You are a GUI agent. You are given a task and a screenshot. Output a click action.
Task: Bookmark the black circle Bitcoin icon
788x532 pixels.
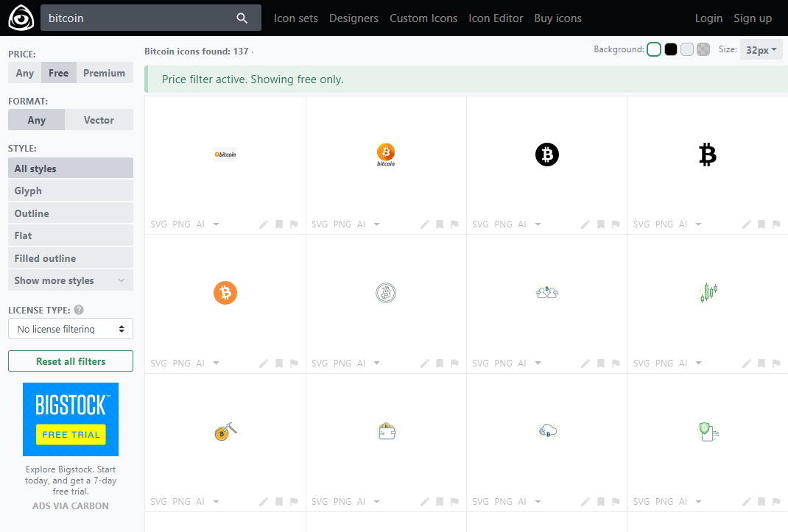600,224
